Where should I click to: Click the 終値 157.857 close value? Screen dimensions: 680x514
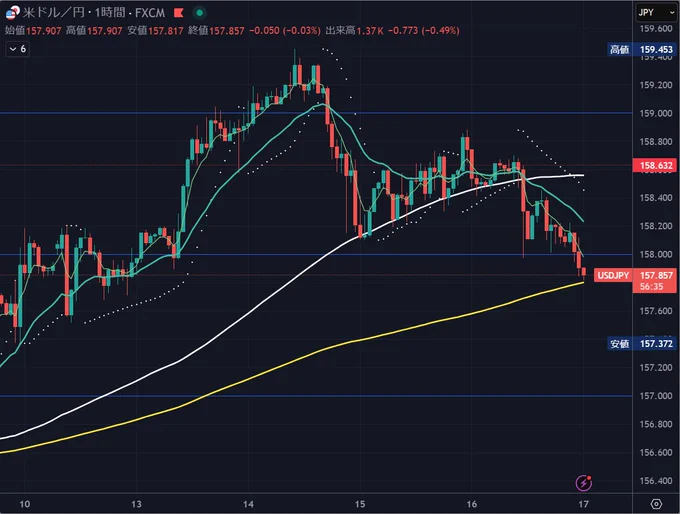pos(216,31)
